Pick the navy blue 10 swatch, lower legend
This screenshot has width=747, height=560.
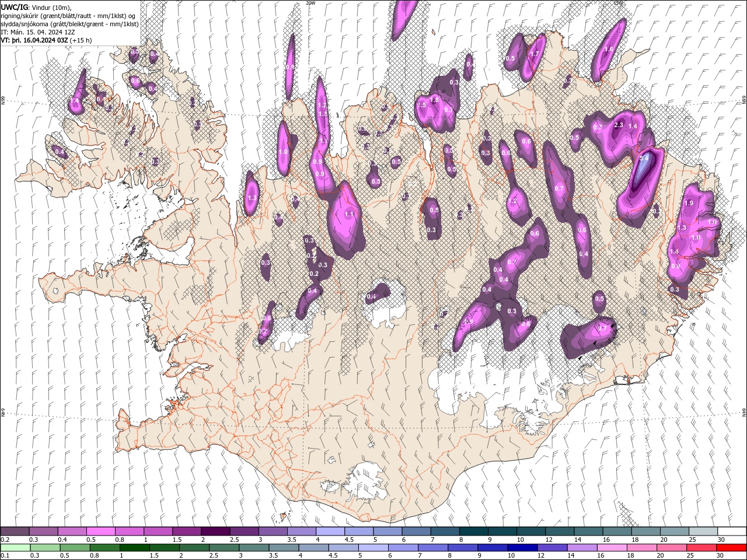coord(522,548)
